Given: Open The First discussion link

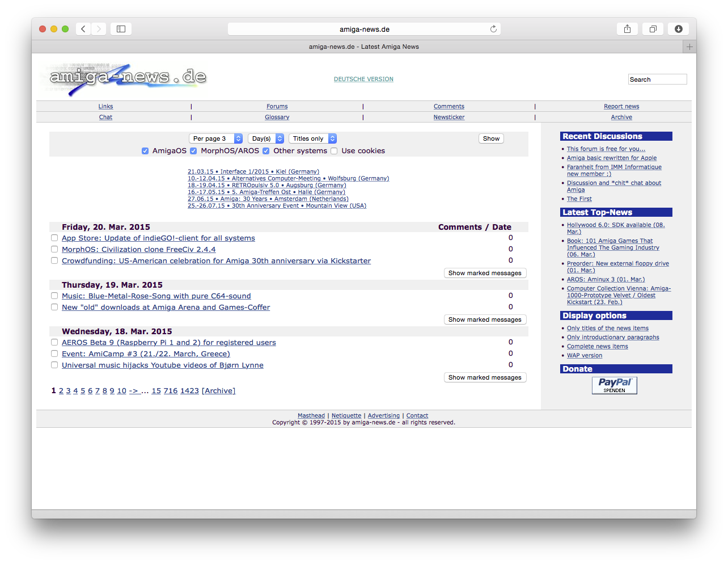Looking at the screenshot, I should [579, 199].
